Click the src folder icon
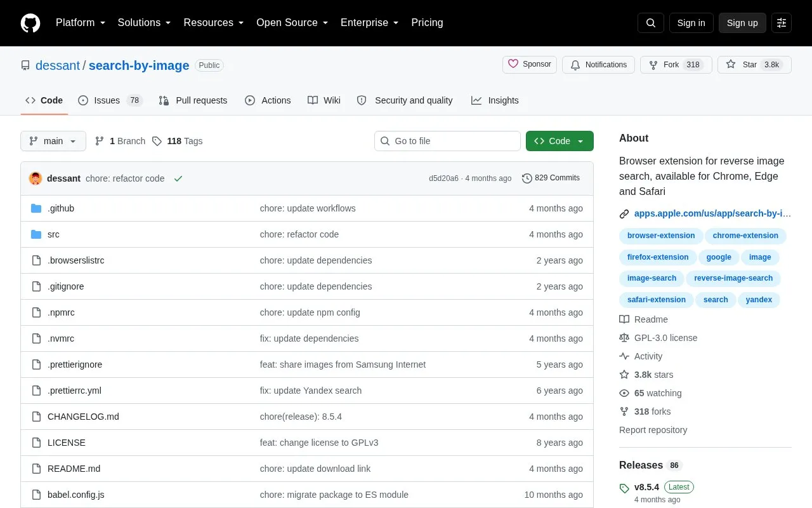The height and width of the screenshot is (508, 812). click(36, 234)
